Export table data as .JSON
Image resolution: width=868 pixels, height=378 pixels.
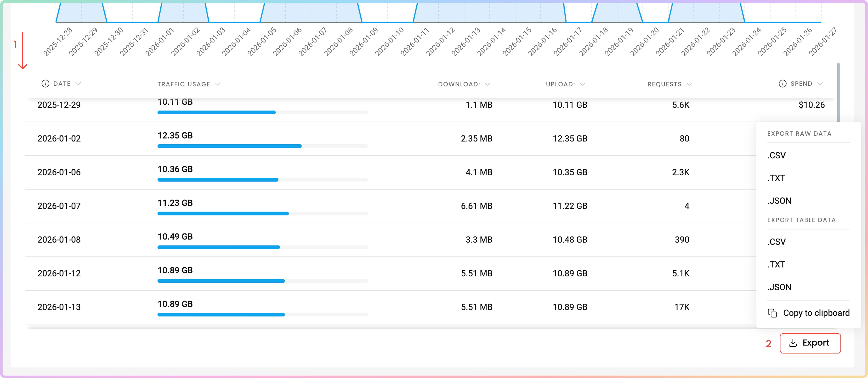(x=779, y=287)
